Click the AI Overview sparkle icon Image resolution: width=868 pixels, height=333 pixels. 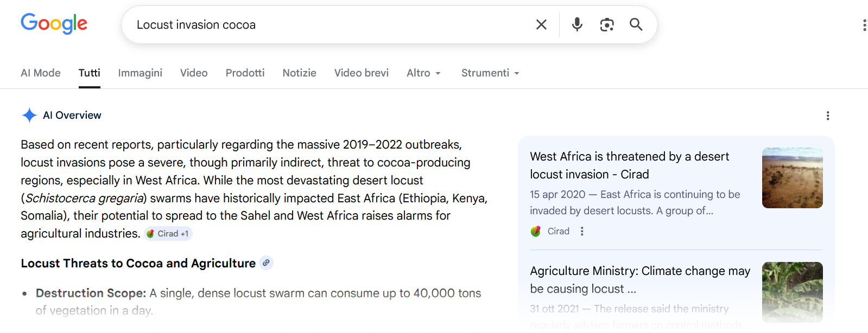pos(29,115)
